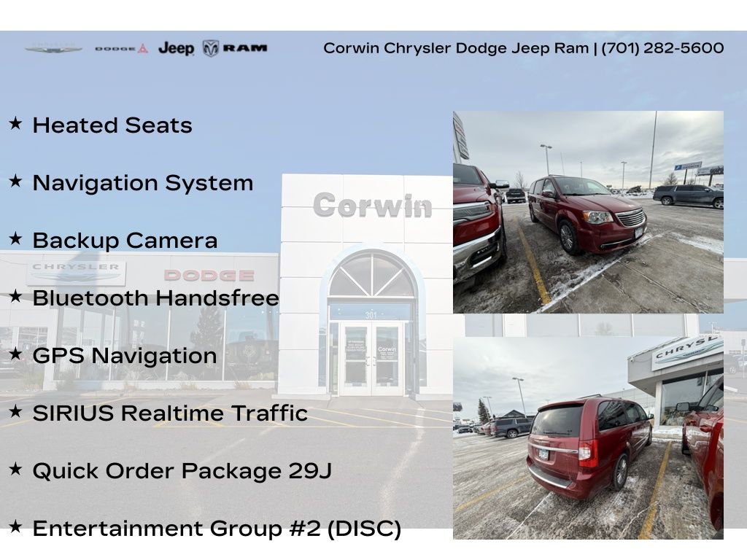
Task: Select the Jeep logo in header
Action: point(176,49)
